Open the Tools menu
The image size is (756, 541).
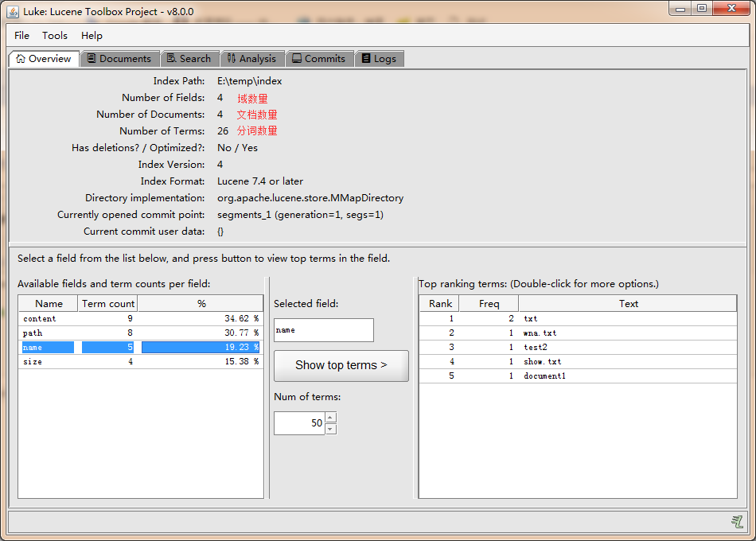[x=54, y=36]
